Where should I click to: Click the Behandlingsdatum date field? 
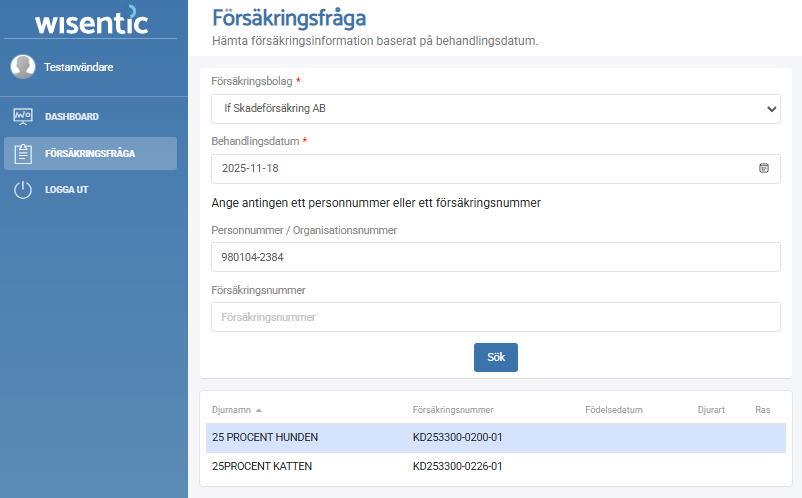496,169
